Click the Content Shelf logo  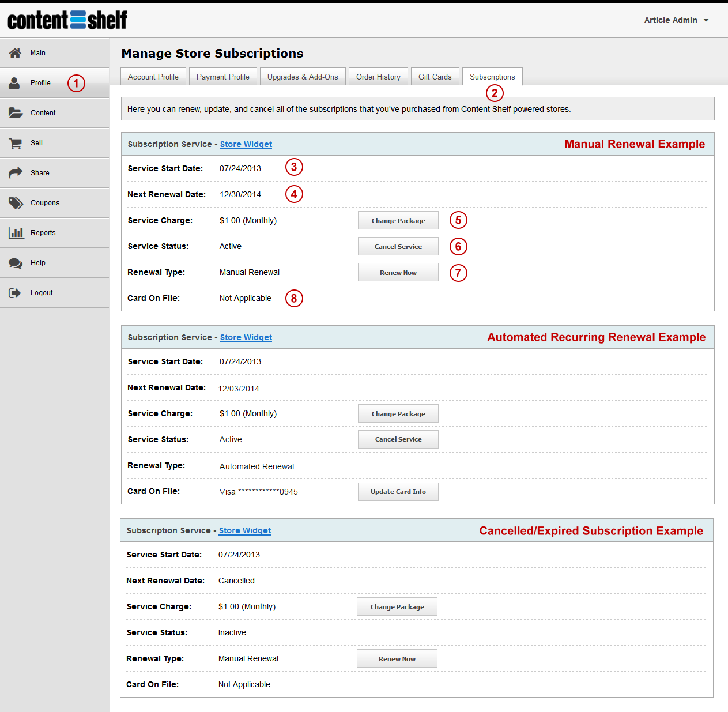coord(67,20)
